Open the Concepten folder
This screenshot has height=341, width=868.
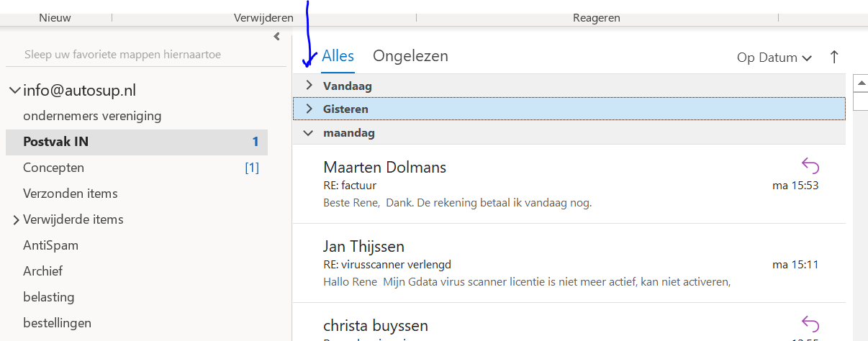point(53,168)
